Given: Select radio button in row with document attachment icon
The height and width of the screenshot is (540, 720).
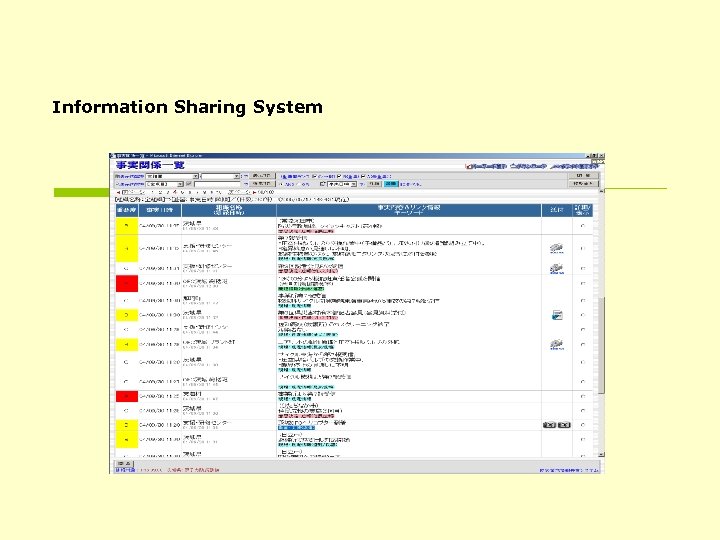Looking at the screenshot, I should tap(583, 315).
